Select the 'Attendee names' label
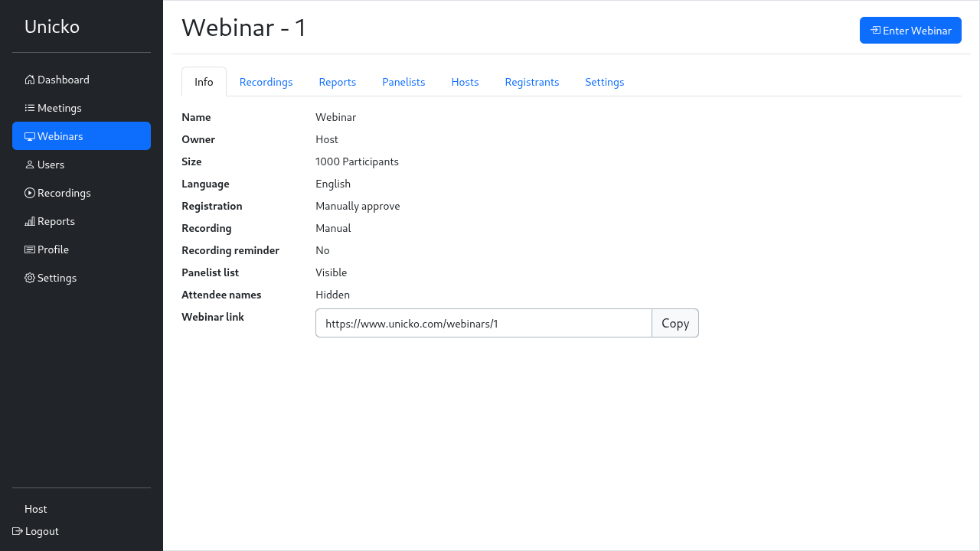 221,295
